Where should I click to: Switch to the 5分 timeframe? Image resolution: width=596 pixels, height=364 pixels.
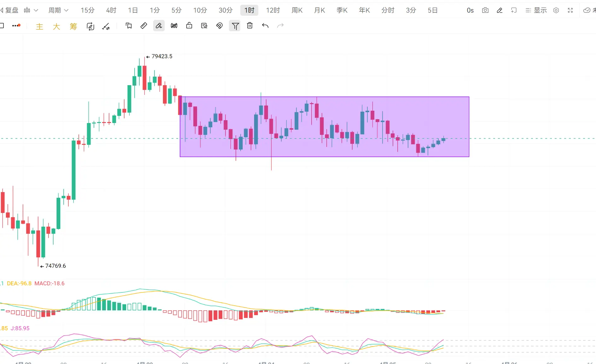pyautogui.click(x=176, y=10)
